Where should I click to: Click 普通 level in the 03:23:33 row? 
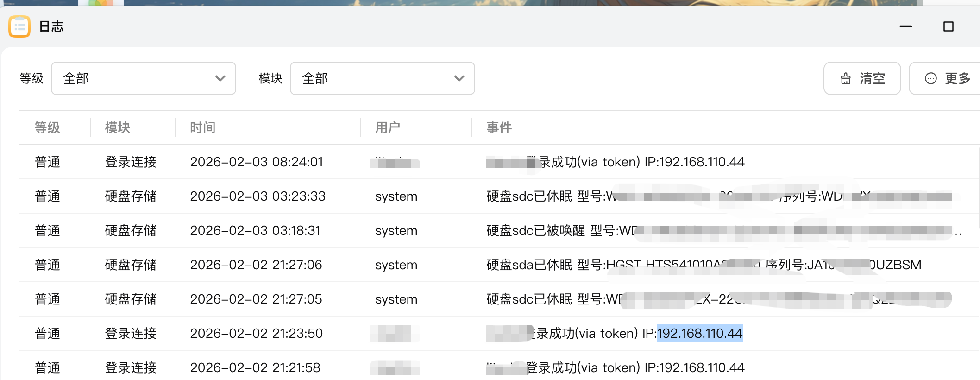pos(47,196)
